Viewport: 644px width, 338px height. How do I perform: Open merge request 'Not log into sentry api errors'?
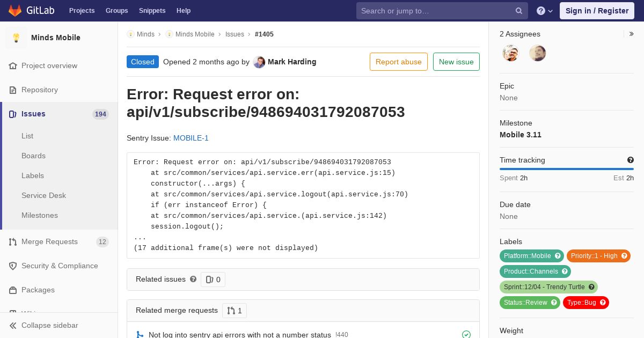[240, 335]
